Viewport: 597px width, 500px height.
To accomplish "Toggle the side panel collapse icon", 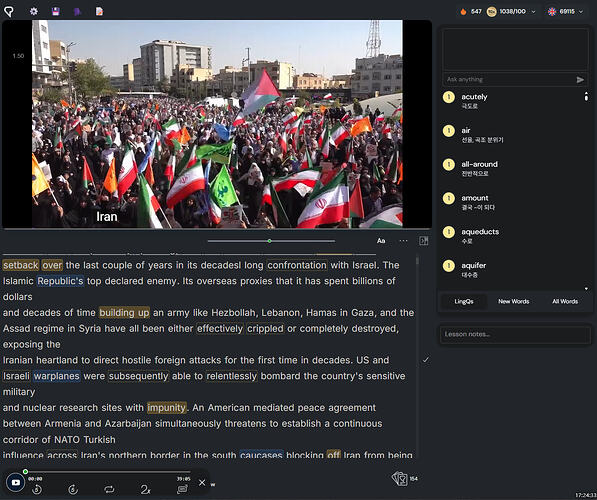I will [423, 241].
